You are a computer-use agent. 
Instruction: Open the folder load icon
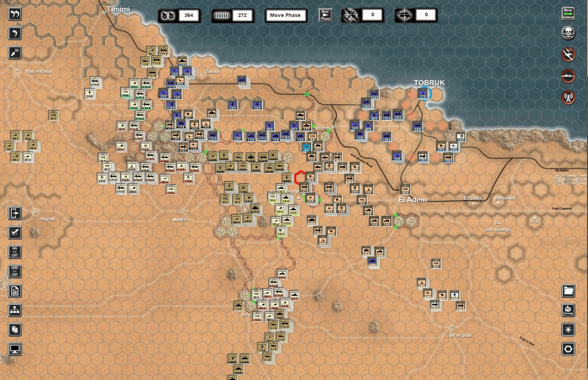[x=568, y=291]
